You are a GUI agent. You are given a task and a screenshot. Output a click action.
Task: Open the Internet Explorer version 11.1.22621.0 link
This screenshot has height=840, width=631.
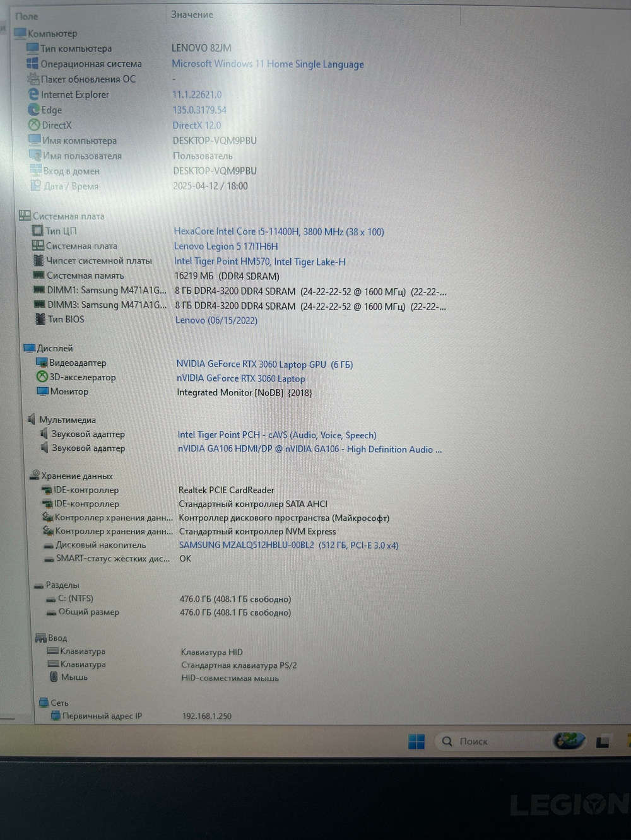[197, 95]
